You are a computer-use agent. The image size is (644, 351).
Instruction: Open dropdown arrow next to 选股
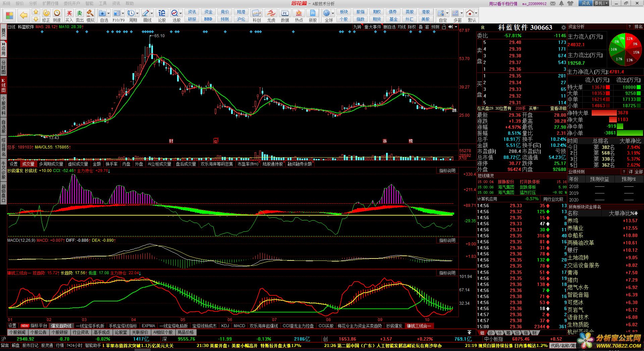click(x=181, y=13)
